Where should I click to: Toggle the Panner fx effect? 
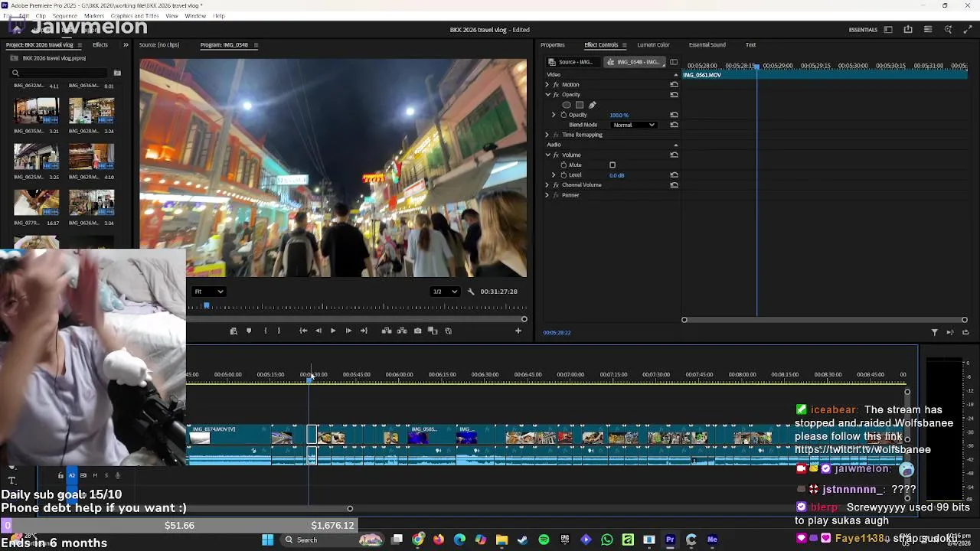click(x=556, y=195)
